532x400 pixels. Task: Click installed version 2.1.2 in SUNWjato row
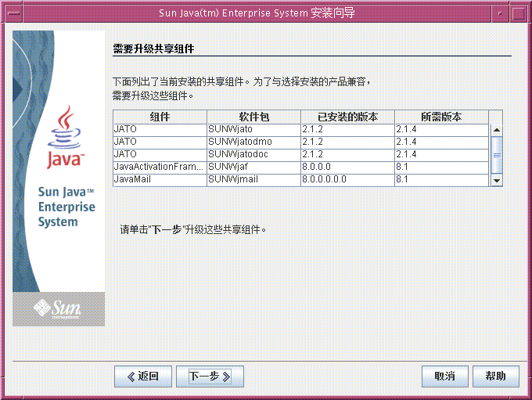pos(347,130)
